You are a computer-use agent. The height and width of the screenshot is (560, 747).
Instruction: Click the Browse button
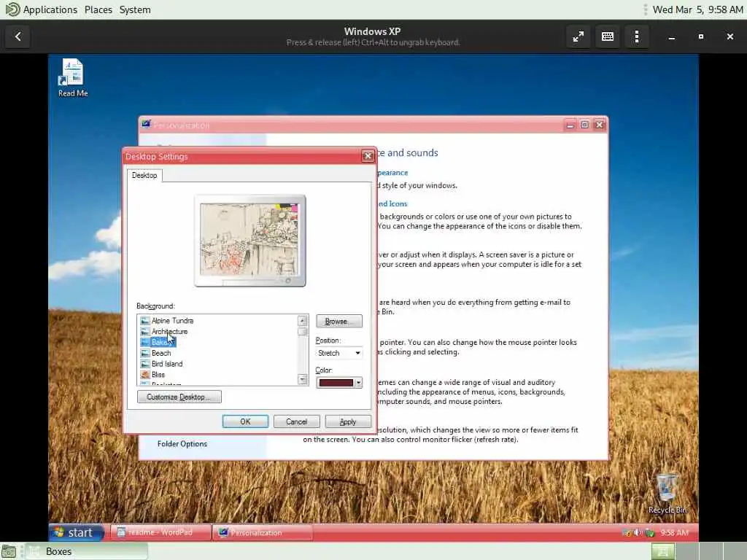(x=338, y=322)
